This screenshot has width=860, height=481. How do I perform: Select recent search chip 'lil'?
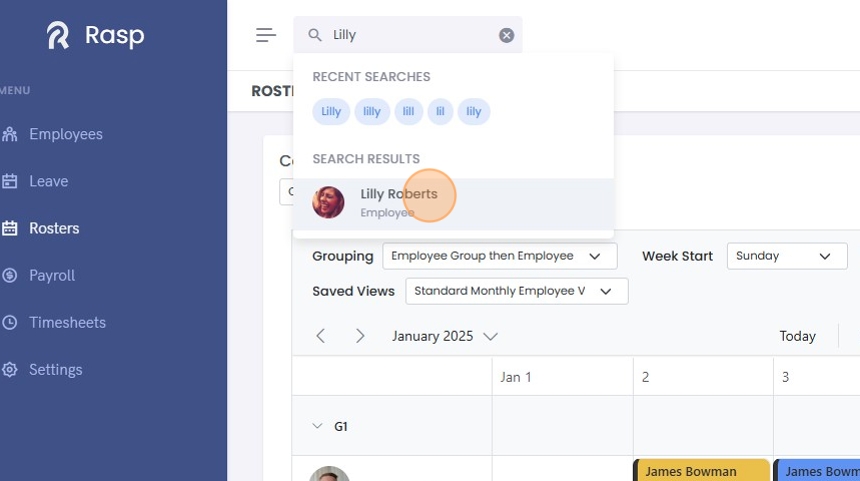[x=440, y=111]
